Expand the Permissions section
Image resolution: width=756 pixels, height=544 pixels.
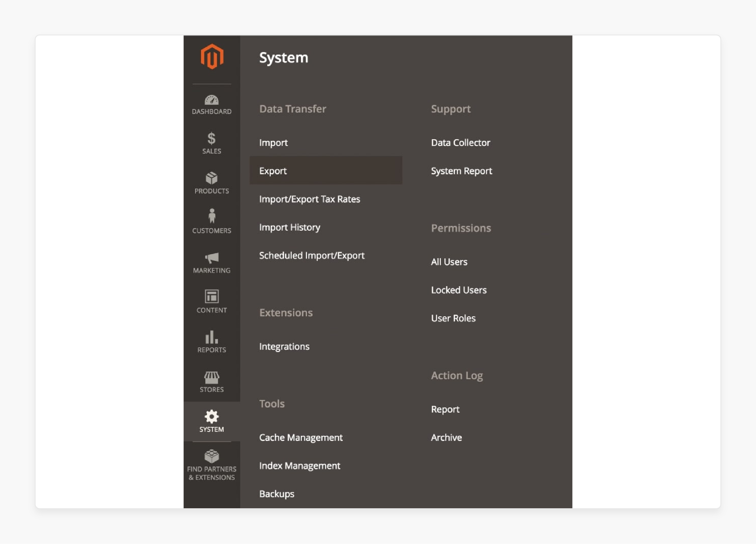tap(460, 228)
